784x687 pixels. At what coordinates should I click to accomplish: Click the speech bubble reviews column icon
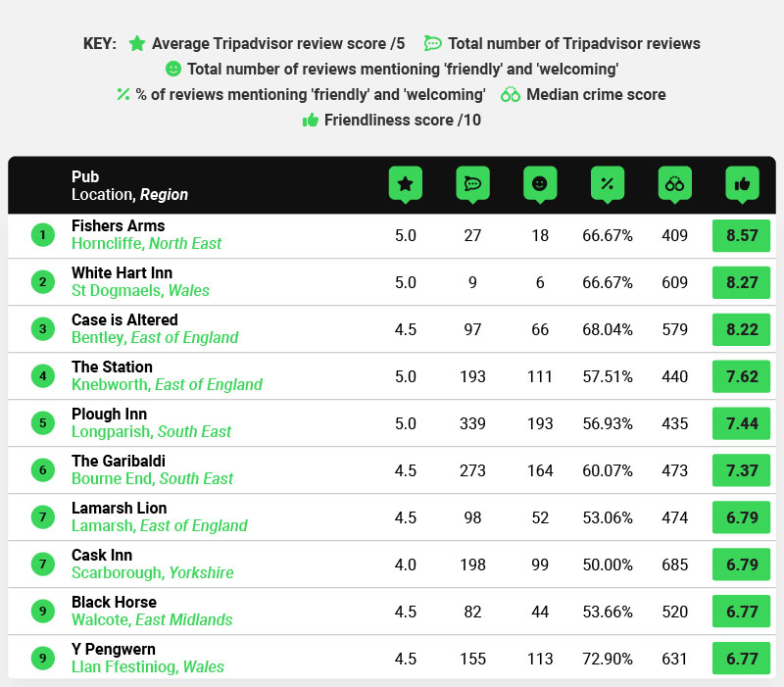(x=472, y=183)
